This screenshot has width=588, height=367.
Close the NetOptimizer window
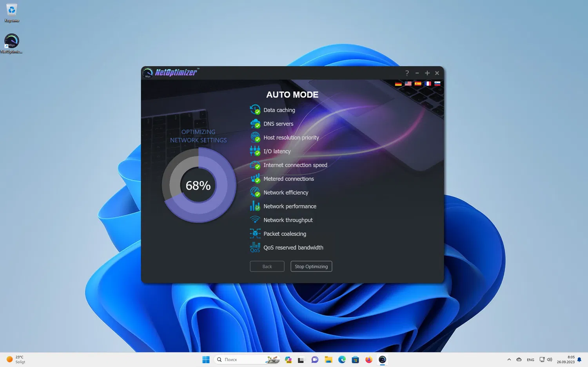click(437, 73)
